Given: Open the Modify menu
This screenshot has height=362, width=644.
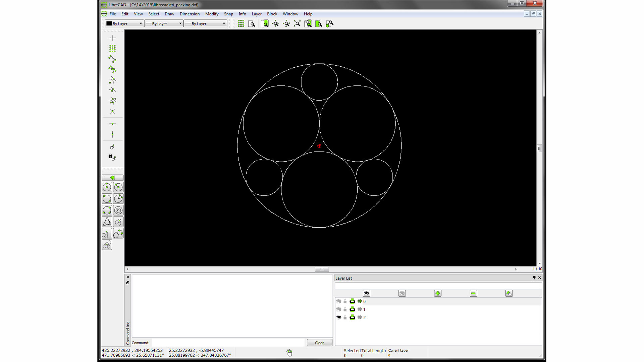Looking at the screenshot, I should click(x=212, y=14).
